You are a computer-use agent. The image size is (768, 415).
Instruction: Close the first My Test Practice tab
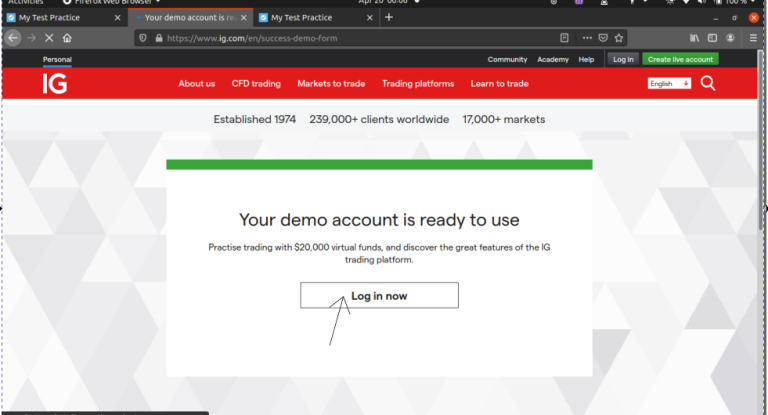(118, 18)
